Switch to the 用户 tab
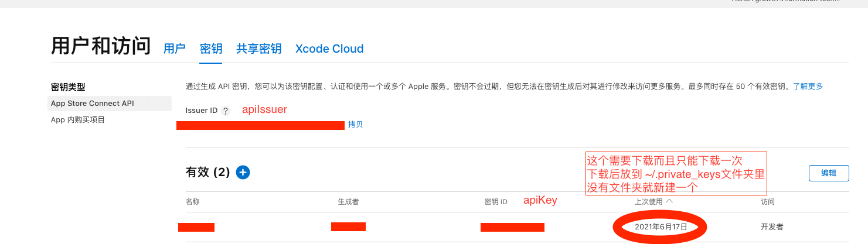 coord(174,49)
